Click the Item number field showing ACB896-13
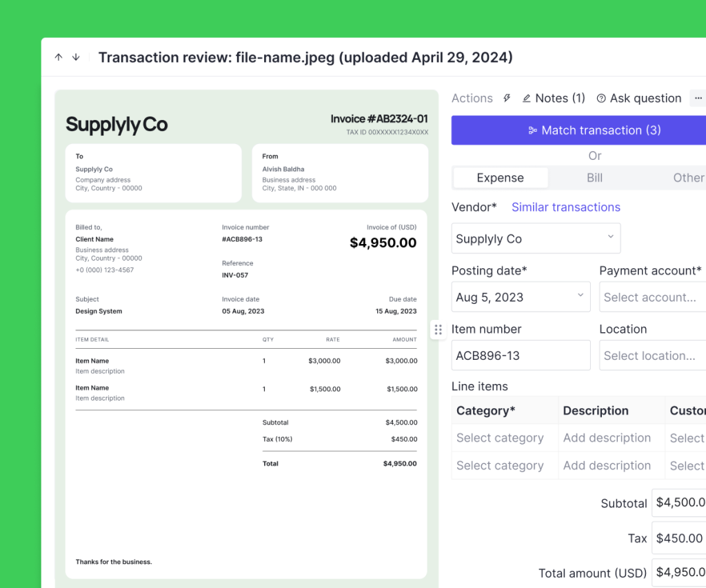 coord(521,355)
